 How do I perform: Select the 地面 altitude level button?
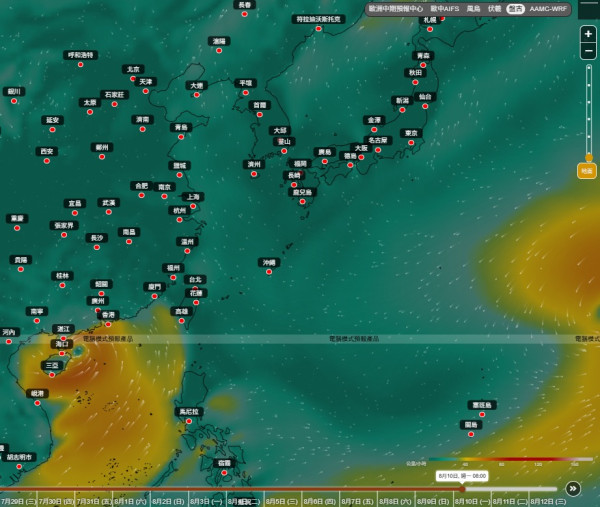(x=587, y=171)
